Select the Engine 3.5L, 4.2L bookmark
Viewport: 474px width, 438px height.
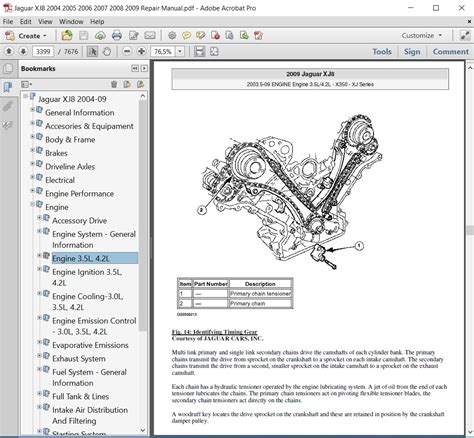95,258
